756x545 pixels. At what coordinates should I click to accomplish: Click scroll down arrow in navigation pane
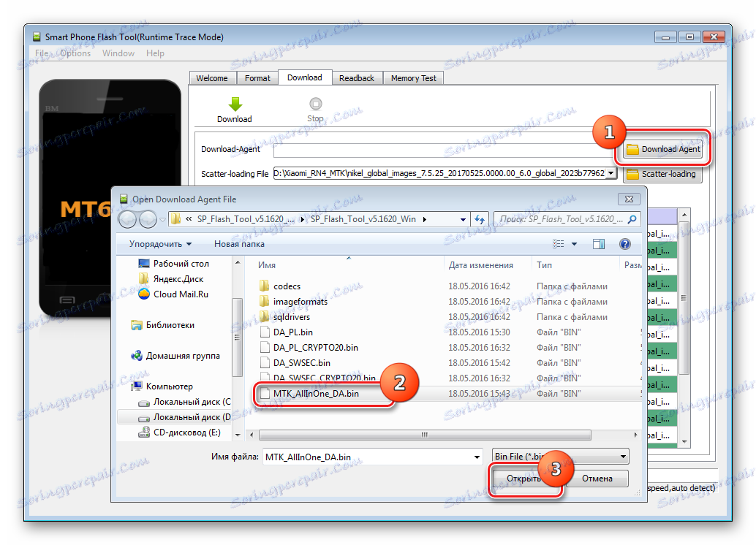click(x=237, y=435)
